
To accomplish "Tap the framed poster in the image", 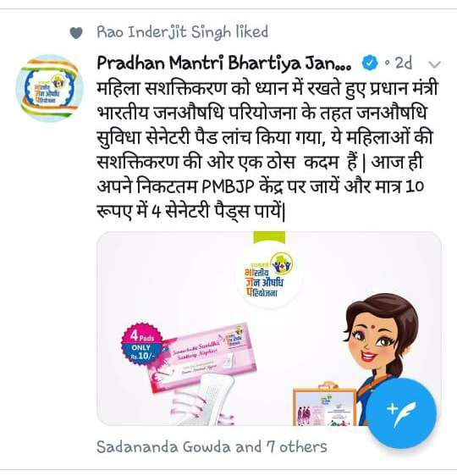I will tap(325, 404).
